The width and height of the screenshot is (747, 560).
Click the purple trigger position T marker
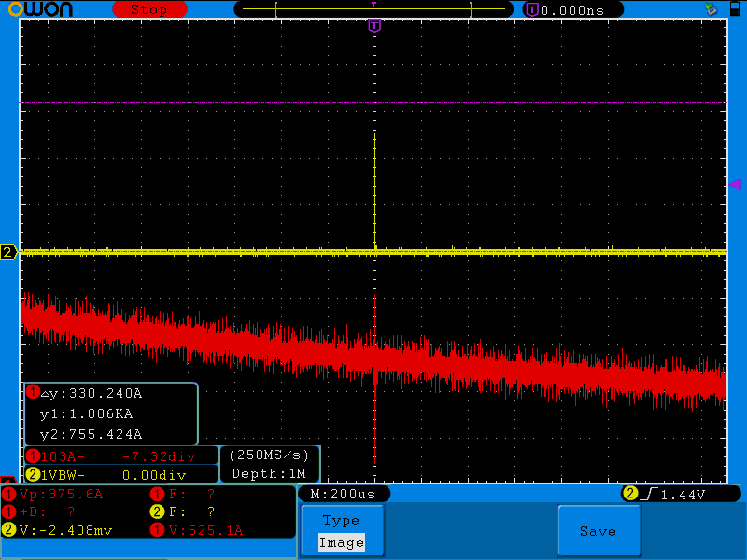point(374,26)
